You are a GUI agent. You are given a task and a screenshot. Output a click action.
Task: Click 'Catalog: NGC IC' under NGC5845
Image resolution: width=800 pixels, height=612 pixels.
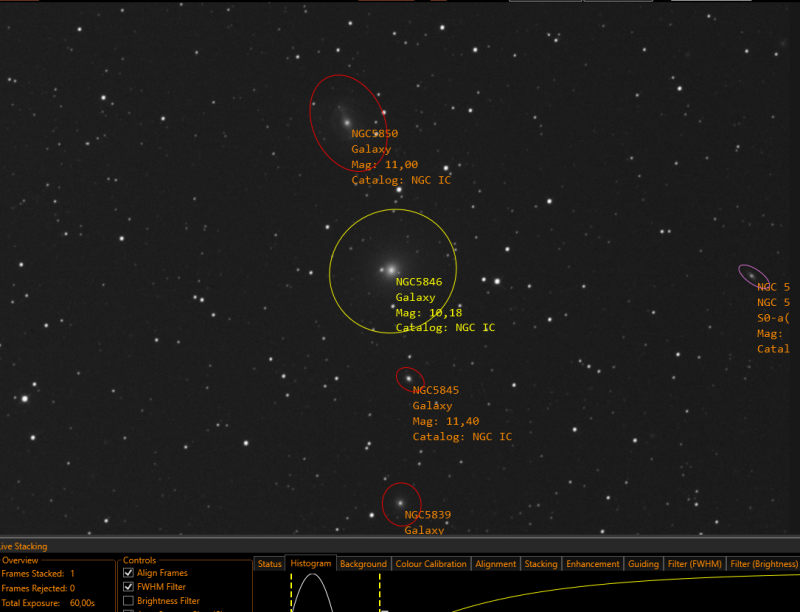462,437
